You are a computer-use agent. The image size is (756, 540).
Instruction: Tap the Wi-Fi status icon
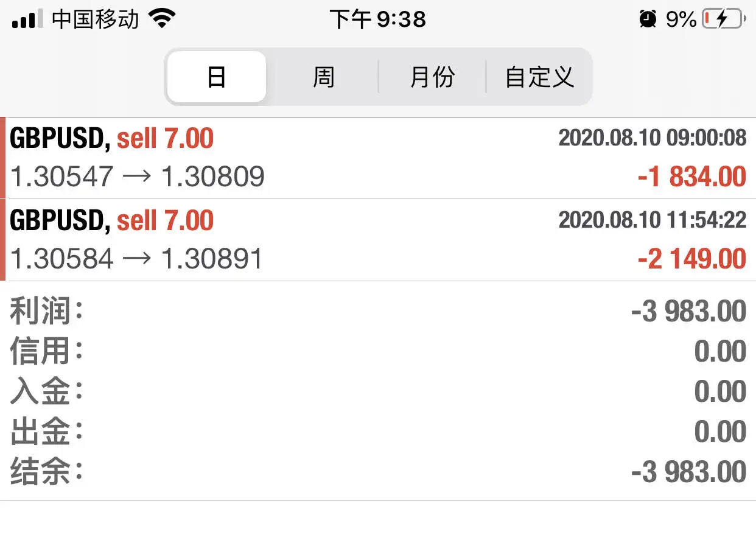click(x=162, y=18)
